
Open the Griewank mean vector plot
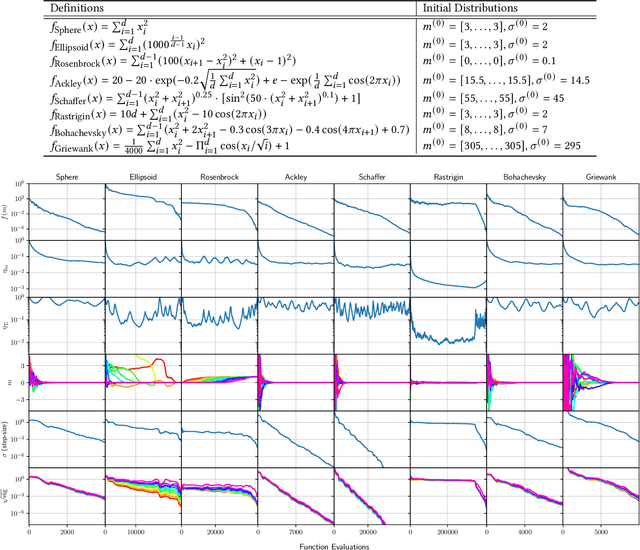[600, 381]
